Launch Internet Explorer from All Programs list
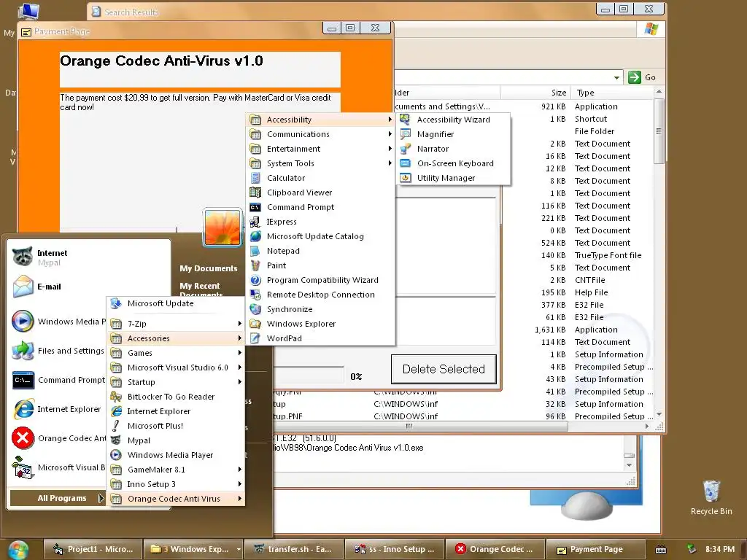The height and width of the screenshot is (560, 747). pos(175,411)
